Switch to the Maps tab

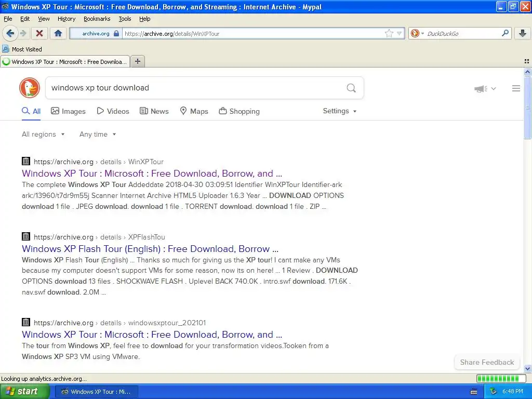pos(194,111)
